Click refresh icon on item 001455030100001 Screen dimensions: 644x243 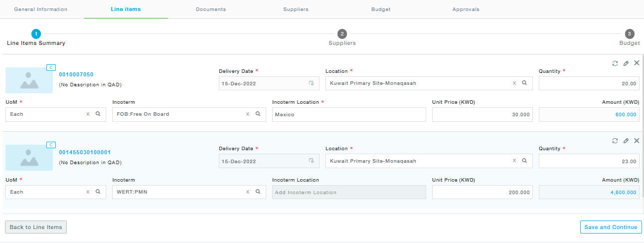pos(615,141)
